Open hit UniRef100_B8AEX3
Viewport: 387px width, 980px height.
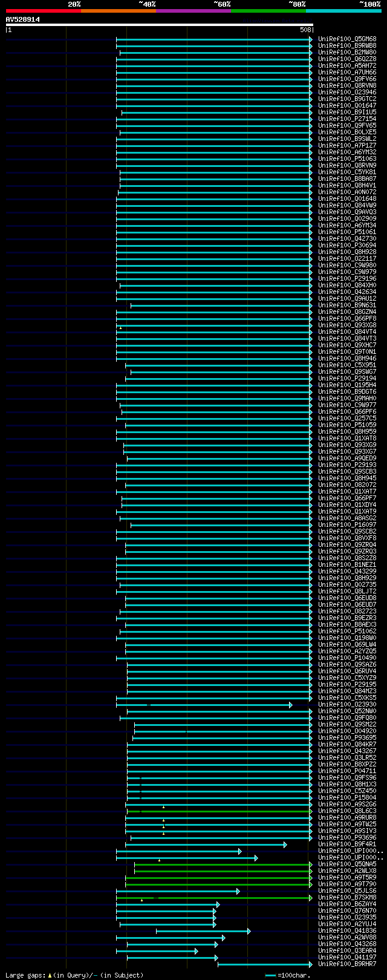tap(347, 625)
